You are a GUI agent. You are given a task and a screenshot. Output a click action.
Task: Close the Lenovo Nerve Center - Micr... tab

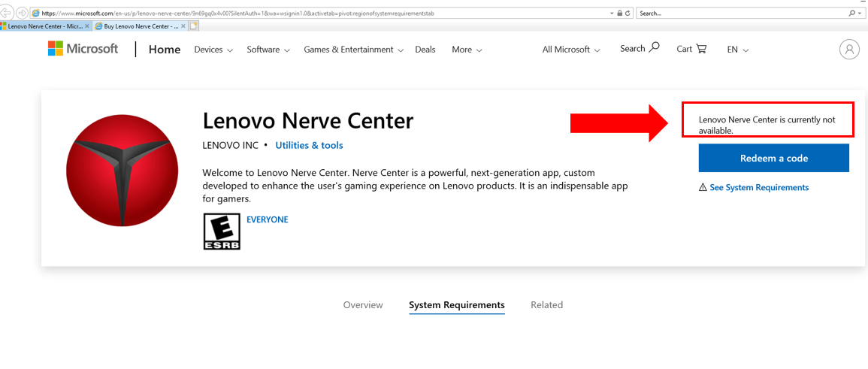[x=87, y=26]
